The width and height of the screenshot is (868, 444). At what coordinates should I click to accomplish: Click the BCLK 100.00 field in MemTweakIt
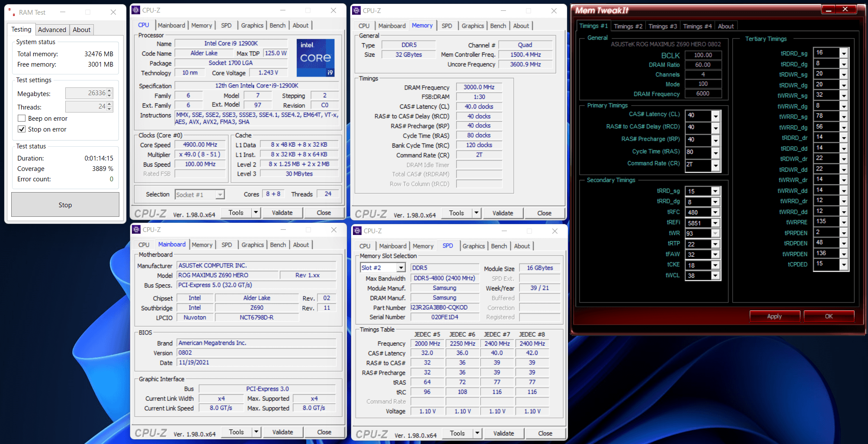pyautogui.click(x=703, y=55)
